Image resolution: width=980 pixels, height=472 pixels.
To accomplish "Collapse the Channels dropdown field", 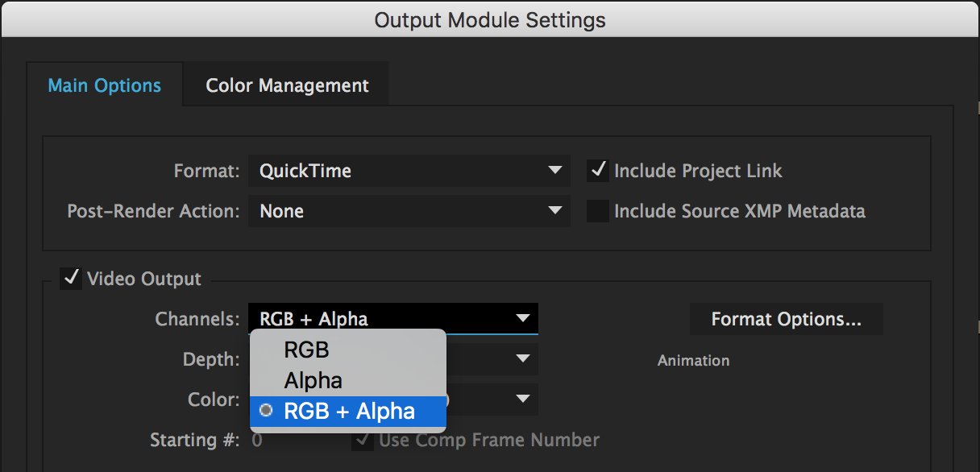I will tap(392, 319).
